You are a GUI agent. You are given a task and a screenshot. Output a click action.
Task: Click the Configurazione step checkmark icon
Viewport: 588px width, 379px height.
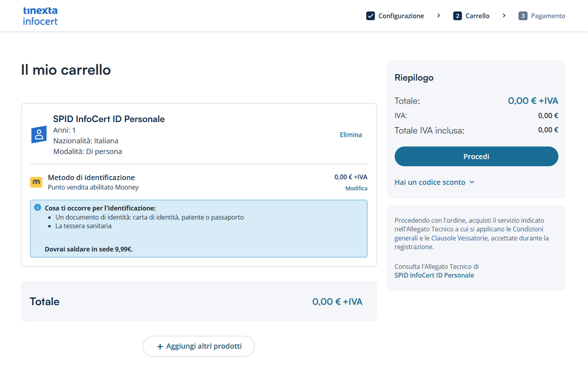pos(370,16)
